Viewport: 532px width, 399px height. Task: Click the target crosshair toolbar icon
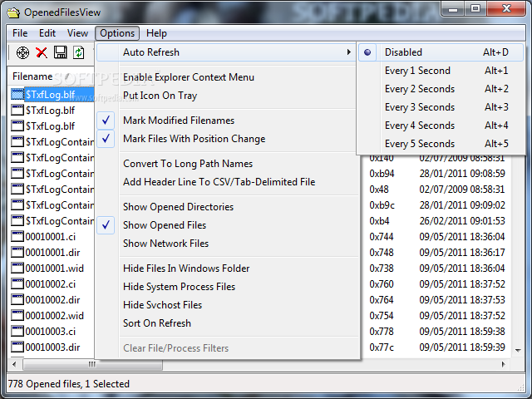pos(22,52)
